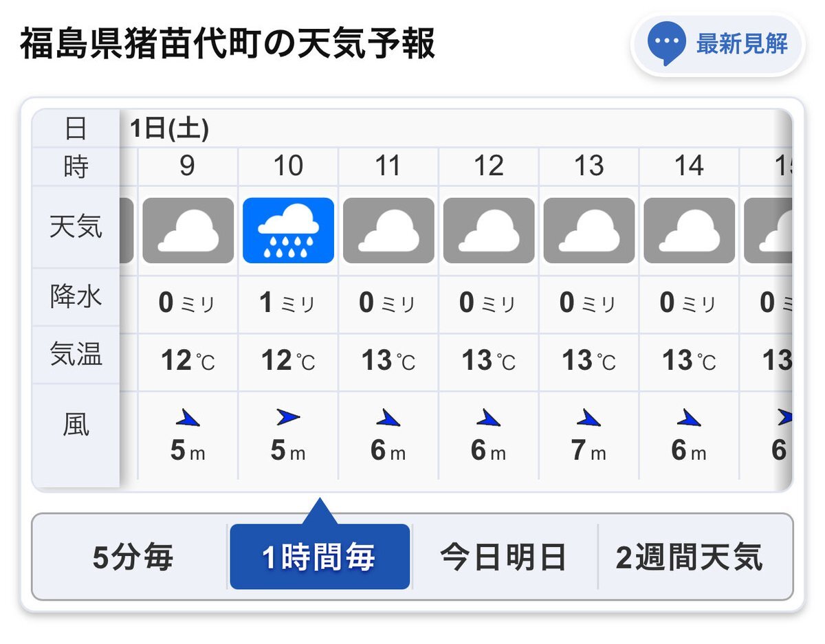The height and width of the screenshot is (644, 825).
Task: Show the 2週間天気 forecast tab
Action: 689,557
